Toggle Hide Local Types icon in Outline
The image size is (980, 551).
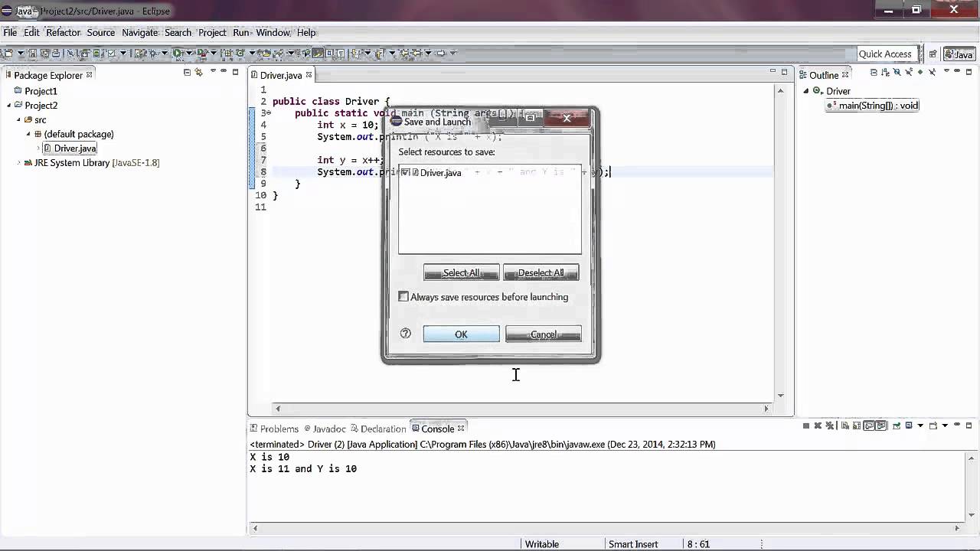point(932,72)
